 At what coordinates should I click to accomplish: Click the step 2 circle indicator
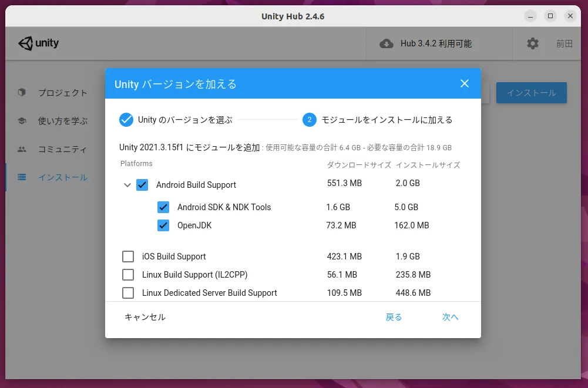pyautogui.click(x=310, y=120)
